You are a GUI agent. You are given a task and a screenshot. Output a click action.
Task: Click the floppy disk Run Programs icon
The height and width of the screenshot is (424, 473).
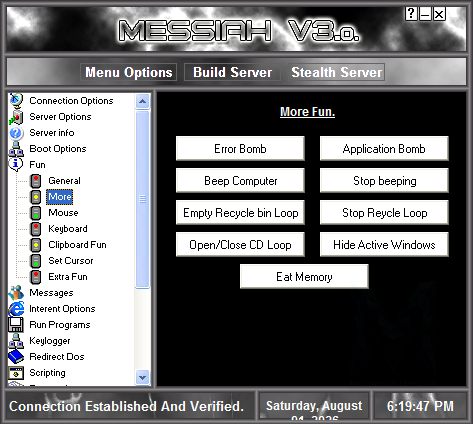16,325
